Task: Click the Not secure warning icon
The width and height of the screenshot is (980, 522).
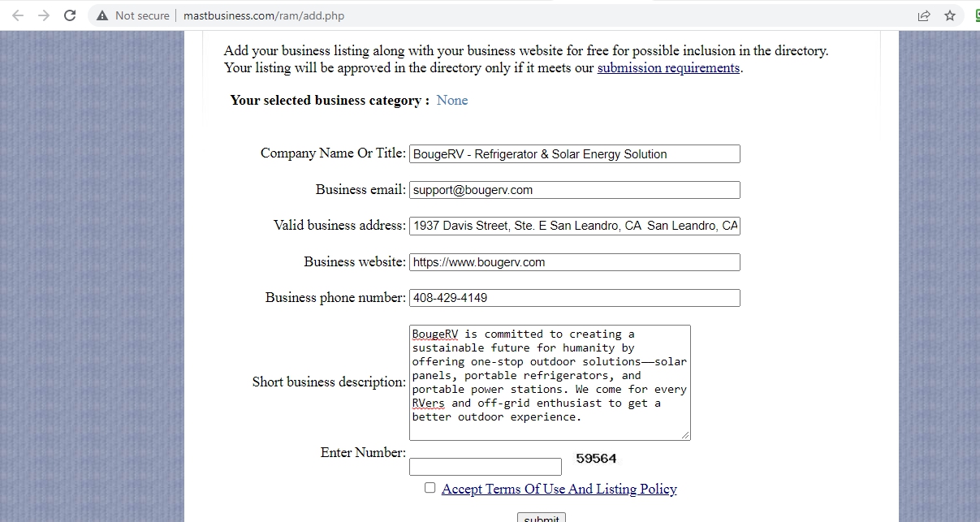Action: click(x=102, y=15)
